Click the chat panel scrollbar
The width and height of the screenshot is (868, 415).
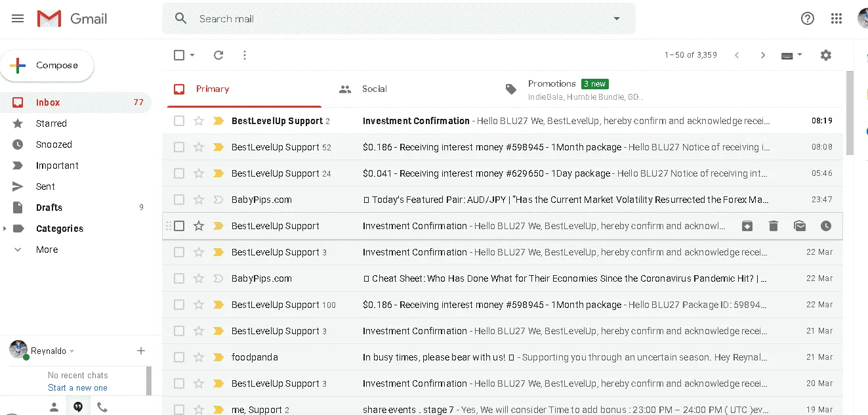(149, 381)
